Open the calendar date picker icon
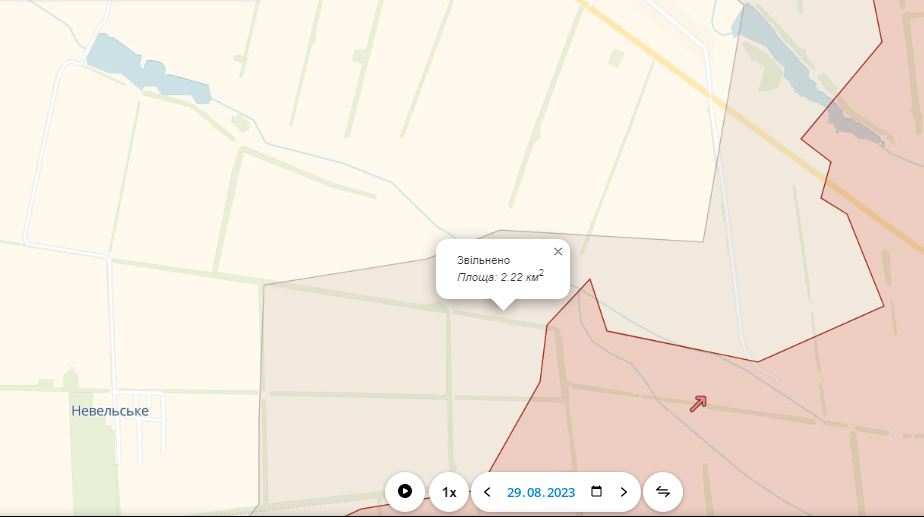 (x=597, y=491)
